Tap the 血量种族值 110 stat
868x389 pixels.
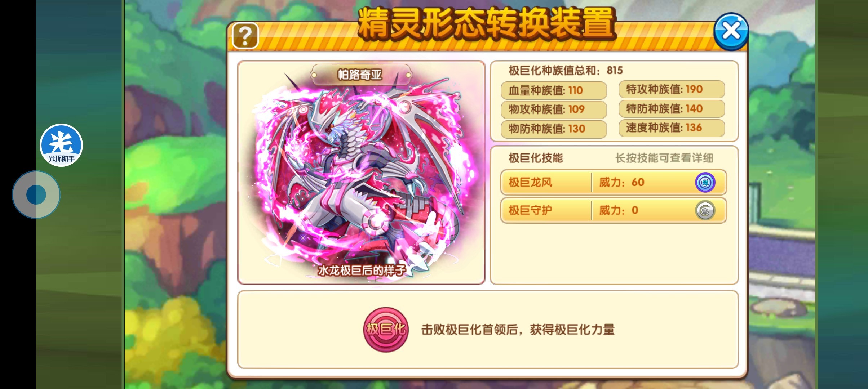pos(554,90)
